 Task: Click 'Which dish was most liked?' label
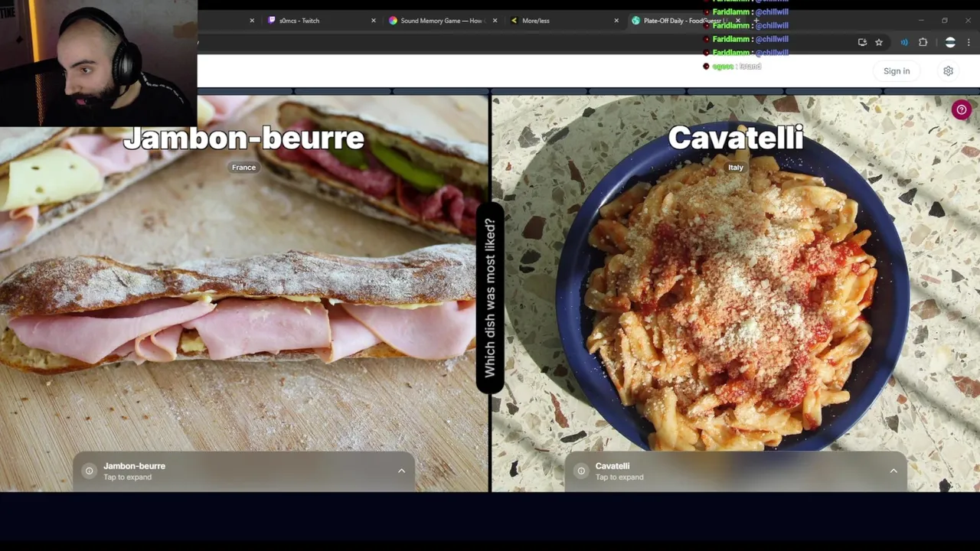click(490, 298)
